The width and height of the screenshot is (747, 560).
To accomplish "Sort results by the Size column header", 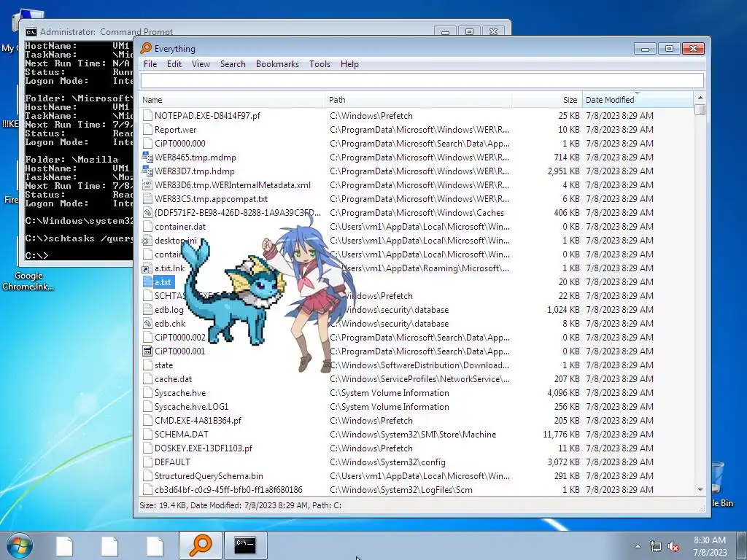I will [547, 100].
